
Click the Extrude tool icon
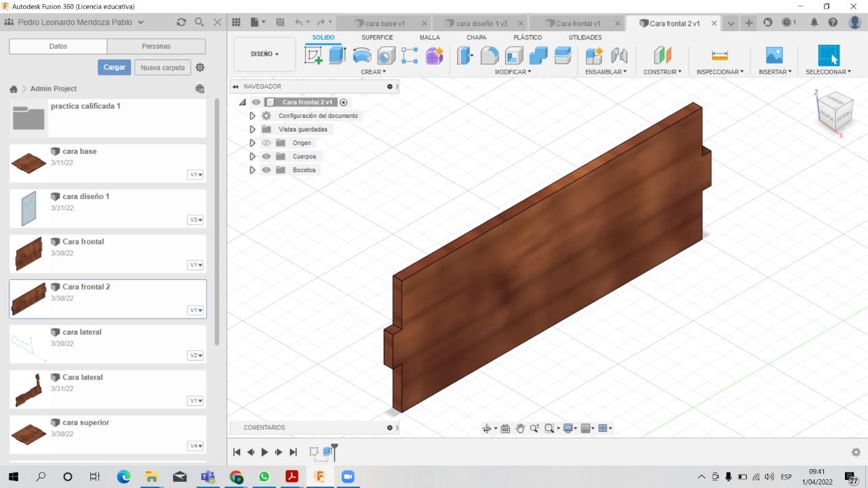coord(337,56)
